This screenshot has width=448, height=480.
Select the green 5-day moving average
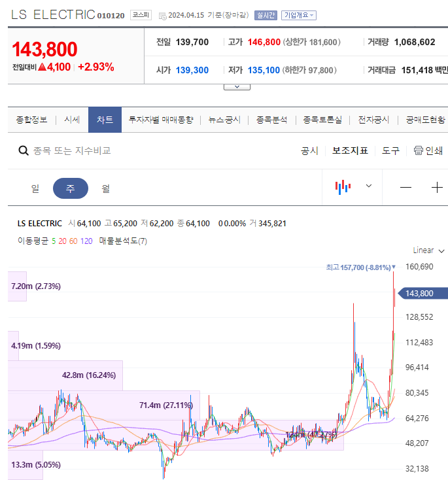click(54, 241)
